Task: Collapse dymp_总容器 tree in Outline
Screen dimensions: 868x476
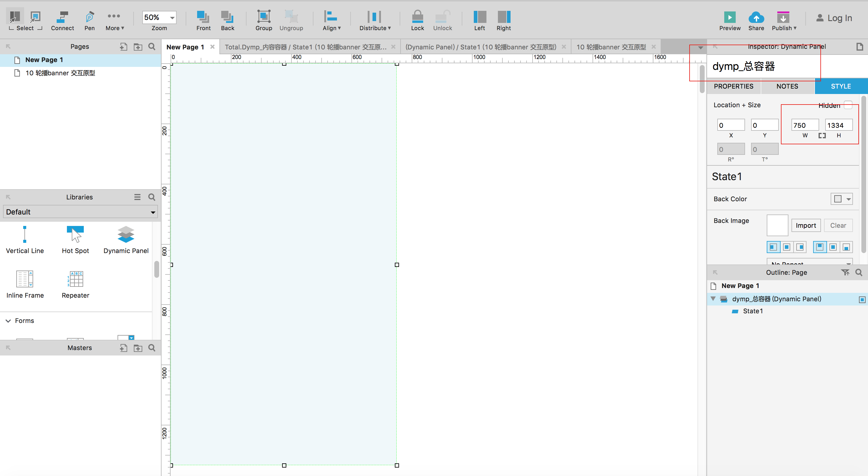Action: (x=713, y=299)
